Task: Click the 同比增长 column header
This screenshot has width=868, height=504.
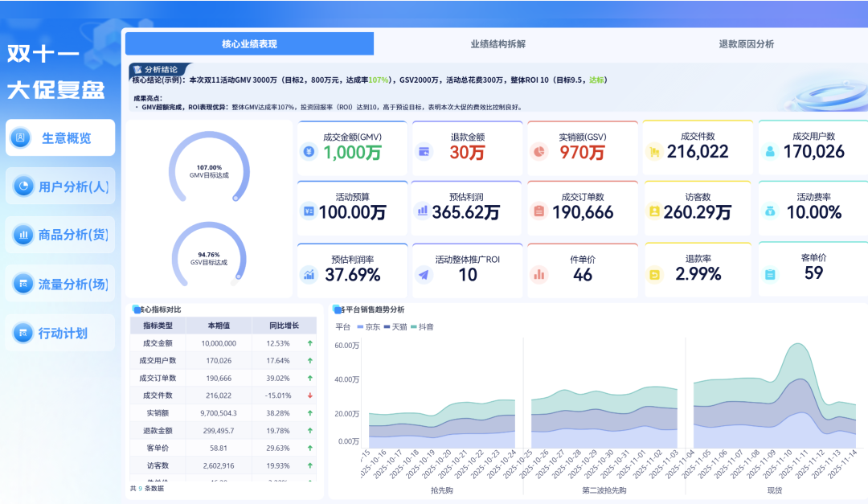Action: [x=284, y=326]
